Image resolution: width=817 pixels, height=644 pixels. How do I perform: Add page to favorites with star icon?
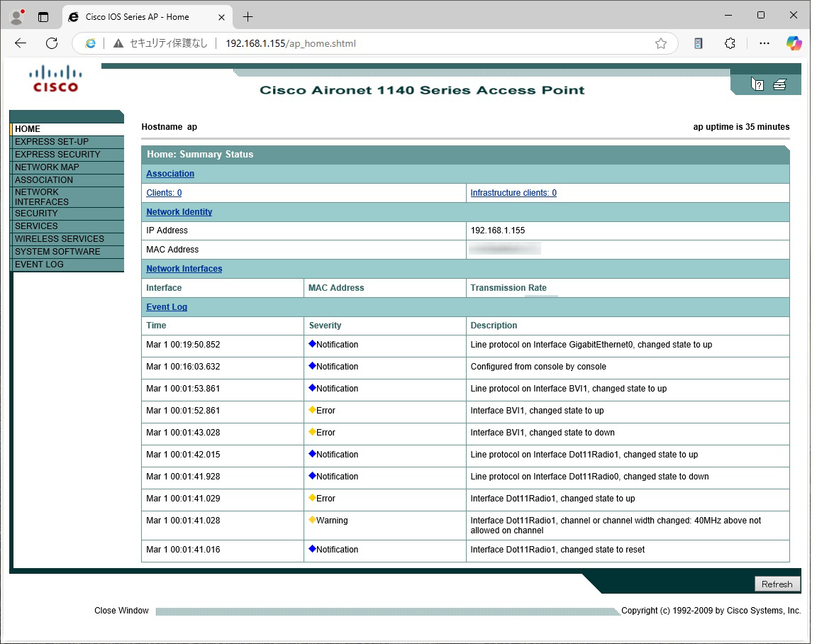click(x=661, y=43)
